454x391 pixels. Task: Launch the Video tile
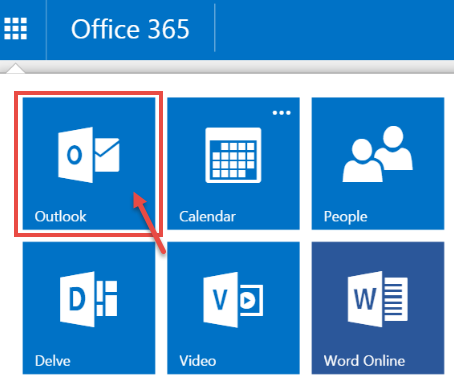tap(233, 308)
